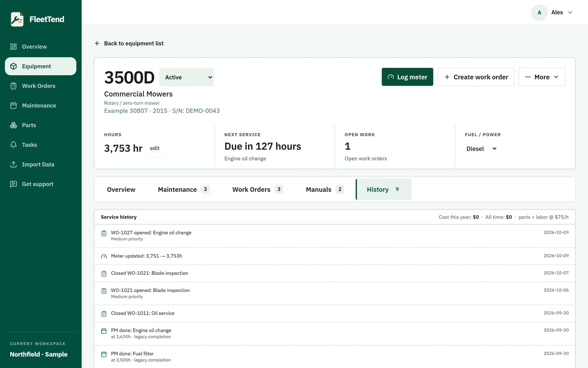588x368 pixels.
Task: Click the PM done Fuel filter calendar icon
Action: pyautogui.click(x=104, y=354)
